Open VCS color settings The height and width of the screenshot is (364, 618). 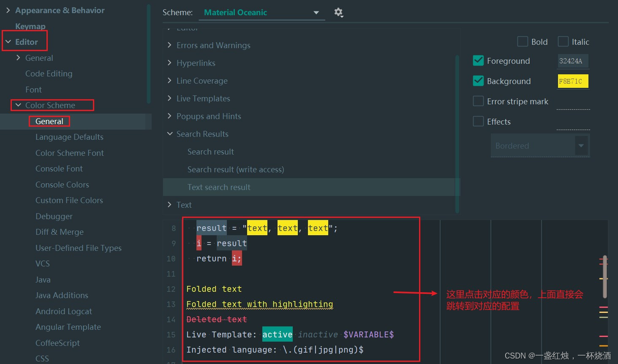[x=43, y=263]
